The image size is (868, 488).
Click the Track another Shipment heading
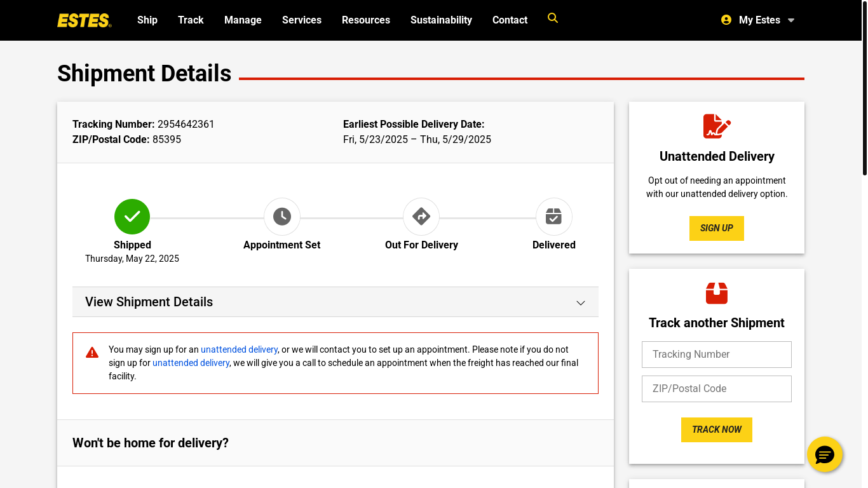(717, 323)
